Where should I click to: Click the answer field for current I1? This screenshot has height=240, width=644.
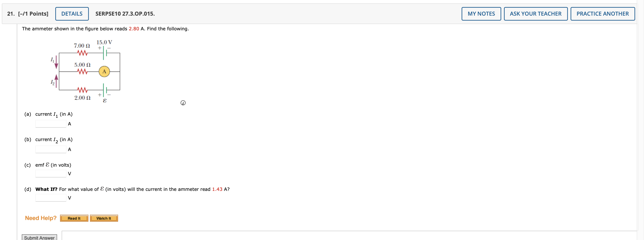[50, 123]
